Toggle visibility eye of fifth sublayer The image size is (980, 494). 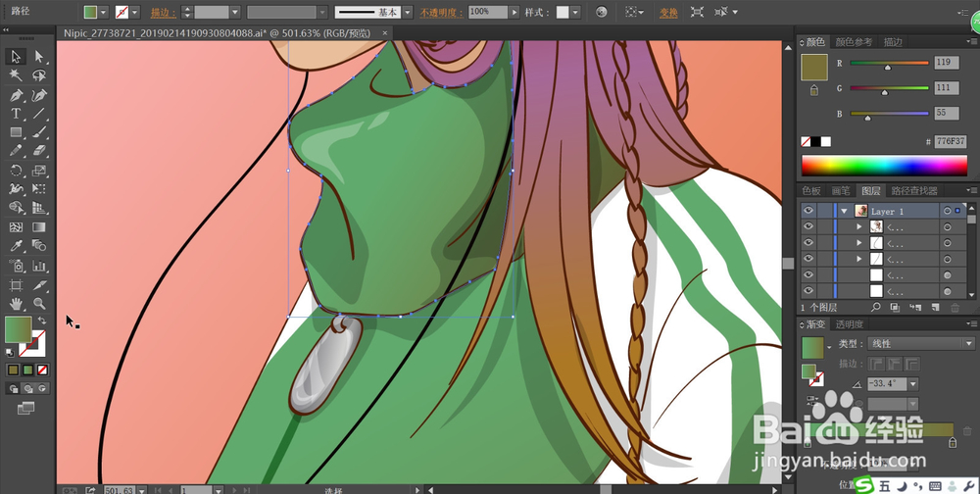click(808, 291)
